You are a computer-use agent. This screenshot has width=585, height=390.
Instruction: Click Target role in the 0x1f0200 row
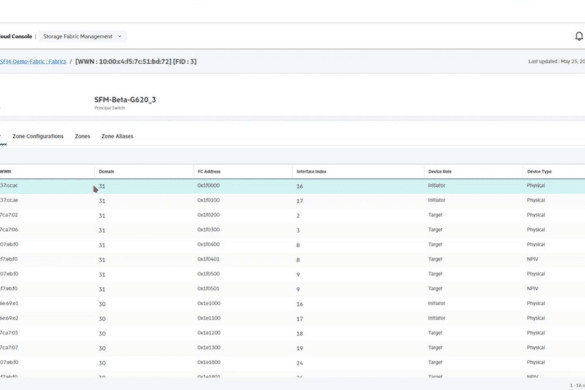point(435,215)
